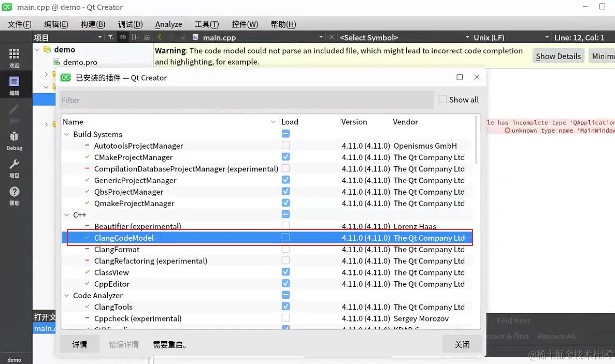Uncheck the CMakeProjectManager load checkbox
Image resolution: width=615 pixels, height=364 pixels.
285,157
